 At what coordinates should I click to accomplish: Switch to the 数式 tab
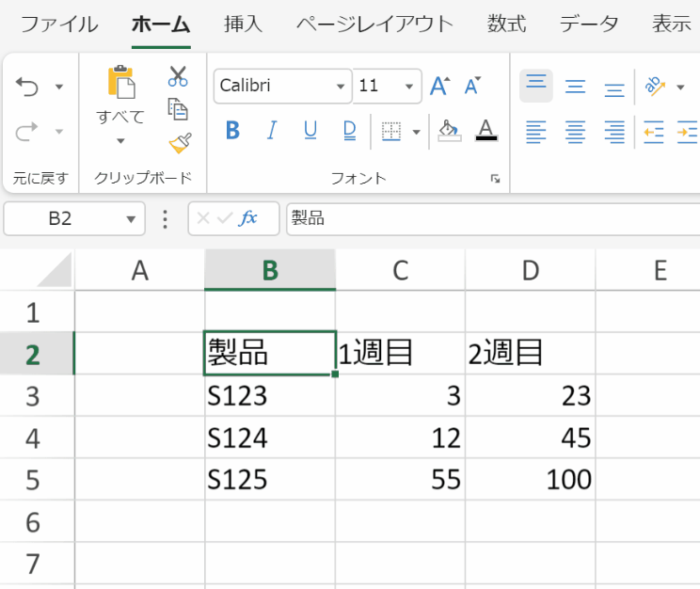pyautogui.click(x=506, y=24)
